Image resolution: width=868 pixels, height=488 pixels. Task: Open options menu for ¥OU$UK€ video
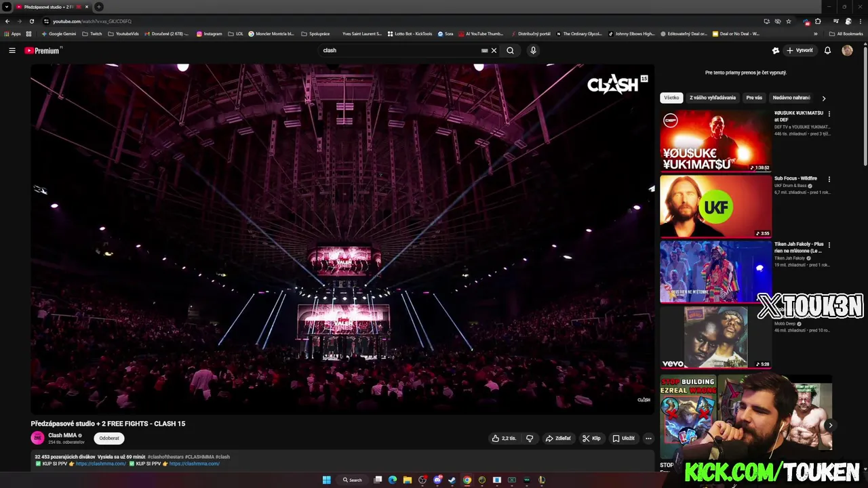tap(829, 114)
